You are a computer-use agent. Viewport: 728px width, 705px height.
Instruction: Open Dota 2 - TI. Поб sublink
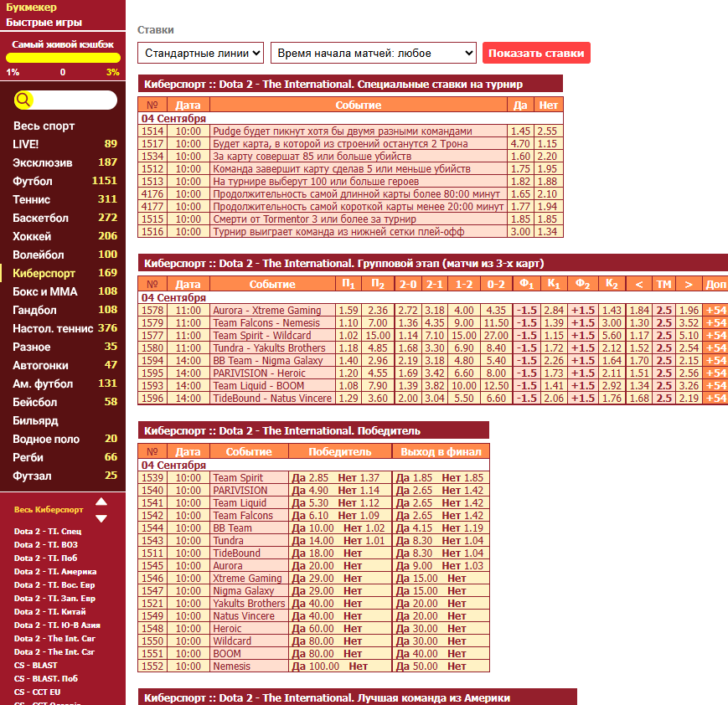click(x=45, y=558)
